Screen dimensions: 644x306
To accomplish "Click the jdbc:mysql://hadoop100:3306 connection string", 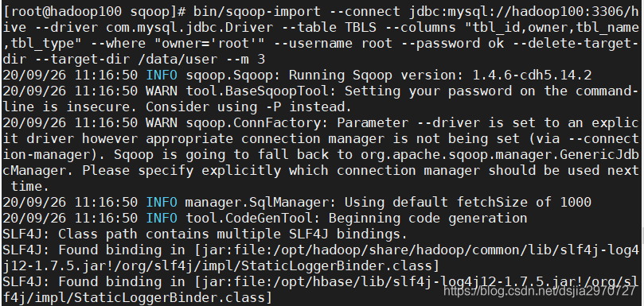I will (x=517, y=11).
